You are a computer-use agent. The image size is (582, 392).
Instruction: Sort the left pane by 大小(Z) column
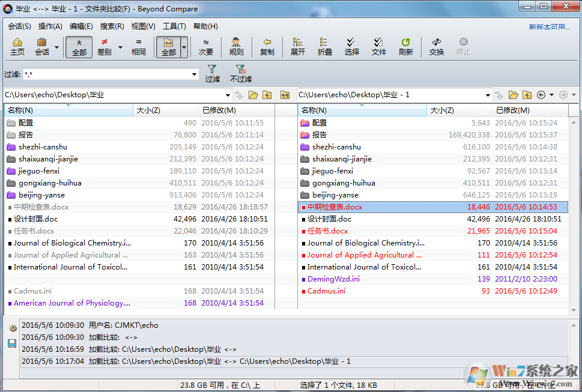pyautogui.click(x=148, y=110)
